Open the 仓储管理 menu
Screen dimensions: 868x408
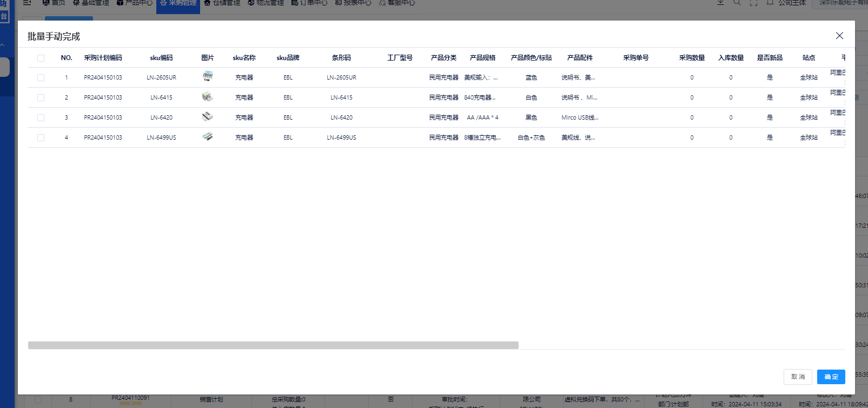tap(222, 3)
